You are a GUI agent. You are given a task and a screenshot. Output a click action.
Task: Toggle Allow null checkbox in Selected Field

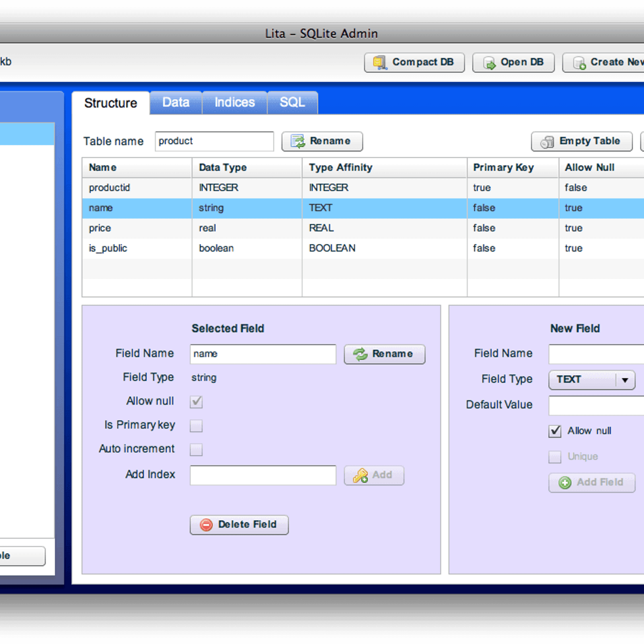(196, 402)
